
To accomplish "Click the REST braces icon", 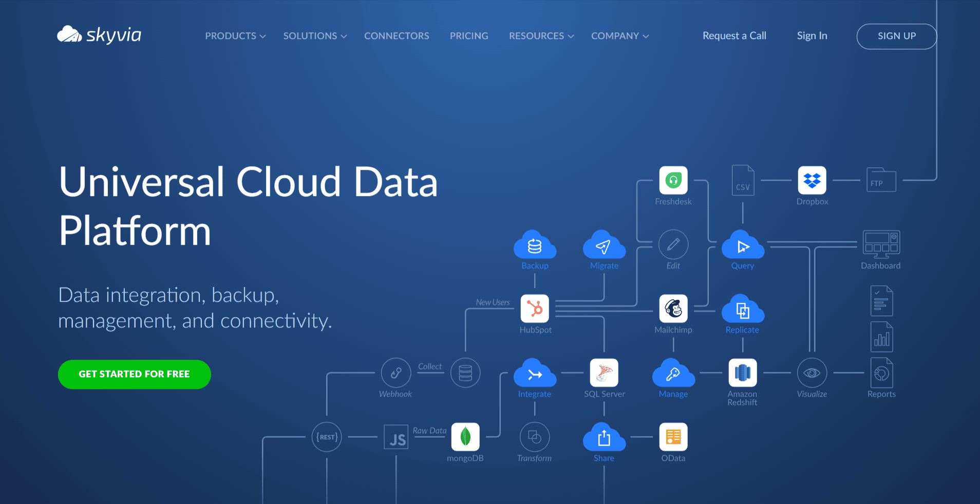I will click(327, 437).
